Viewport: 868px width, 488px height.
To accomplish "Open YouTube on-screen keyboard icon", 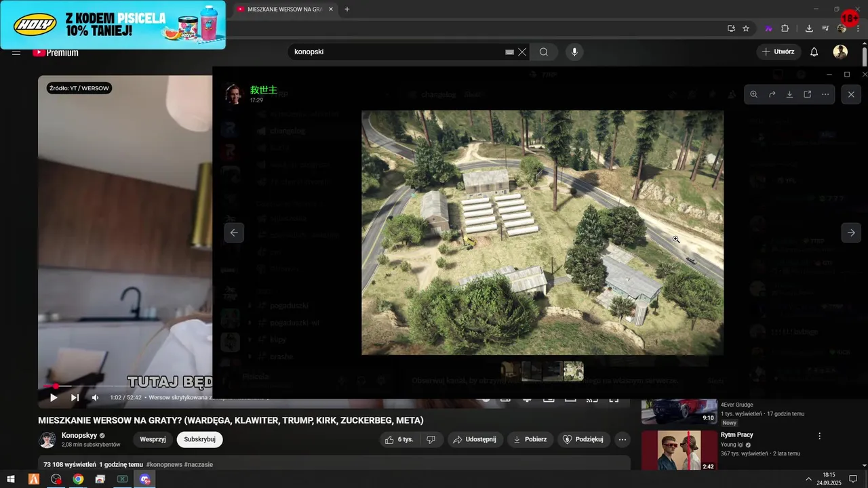I will click(x=510, y=52).
